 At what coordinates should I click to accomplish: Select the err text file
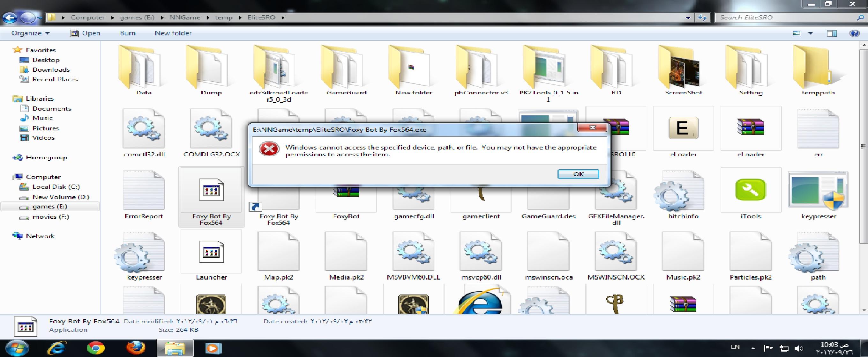tap(818, 133)
